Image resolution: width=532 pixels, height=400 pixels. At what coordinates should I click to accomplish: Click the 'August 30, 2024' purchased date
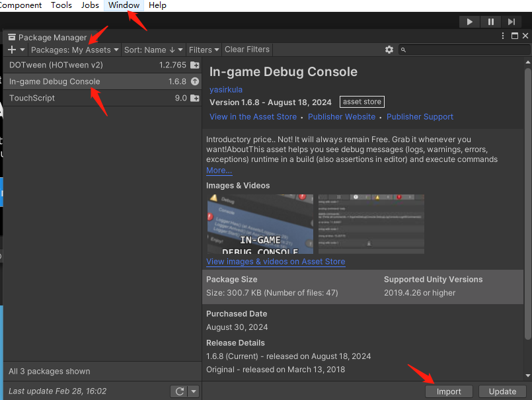click(237, 327)
